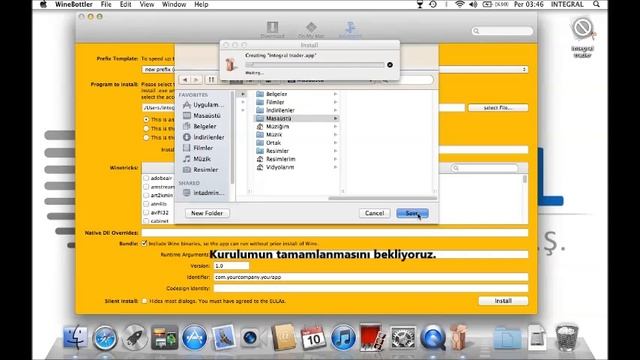The height and width of the screenshot is (360, 640).
Task: Launch Safari from the Dock
Action: [x=105, y=338]
